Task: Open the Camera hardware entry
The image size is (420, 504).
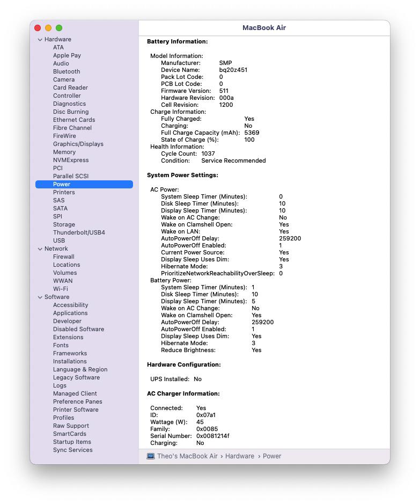Action: tap(64, 80)
